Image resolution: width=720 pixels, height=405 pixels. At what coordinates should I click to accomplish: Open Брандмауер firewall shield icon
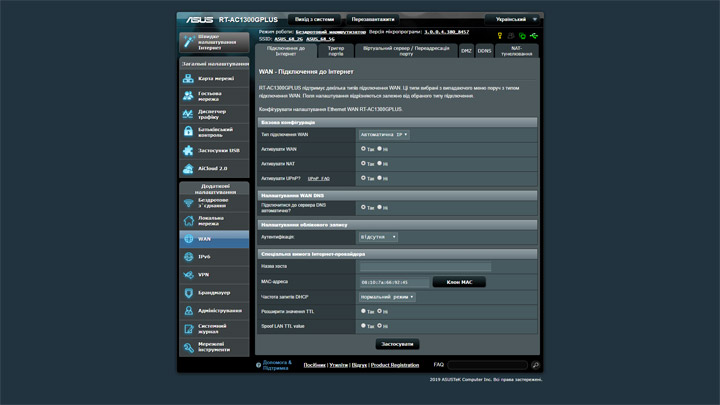tap(188, 292)
